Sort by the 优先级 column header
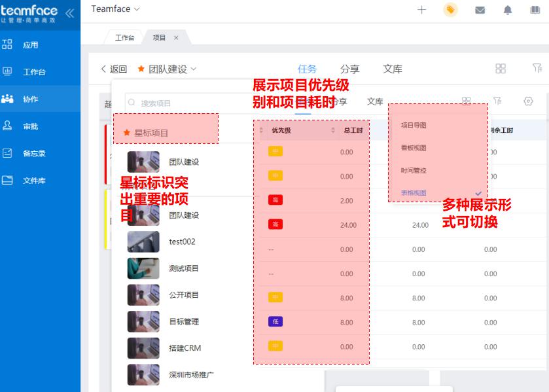 click(281, 130)
